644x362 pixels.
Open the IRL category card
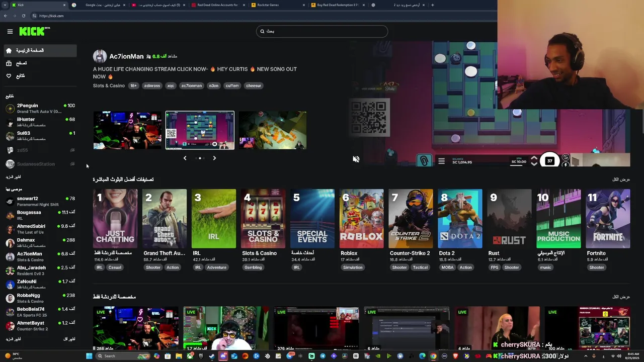pyautogui.click(x=213, y=219)
